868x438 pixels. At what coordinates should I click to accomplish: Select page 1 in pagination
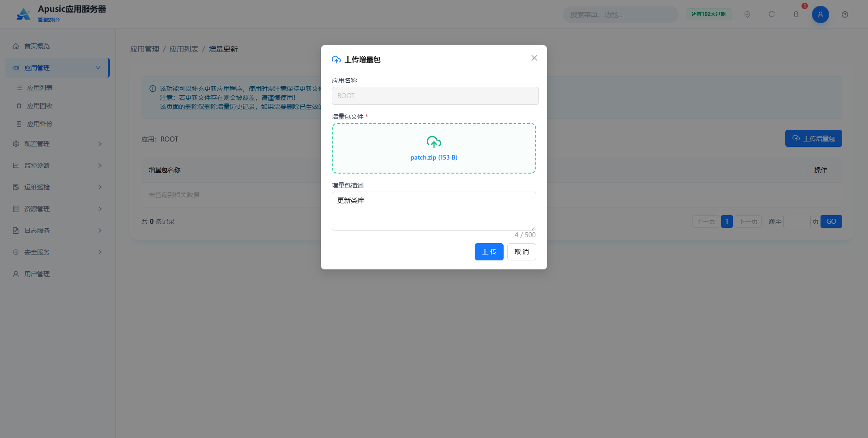(727, 221)
